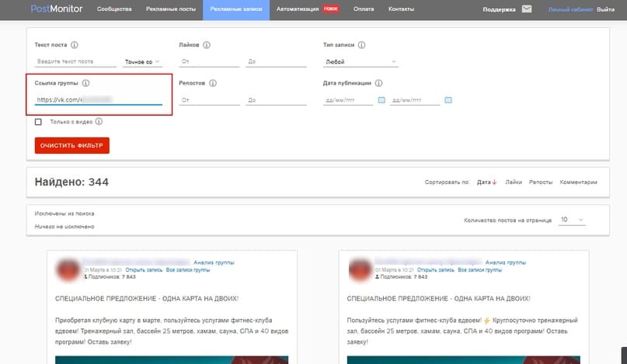Click the Поддержка link
This screenshot has height=364, width=627.
(x=499, y=9)
